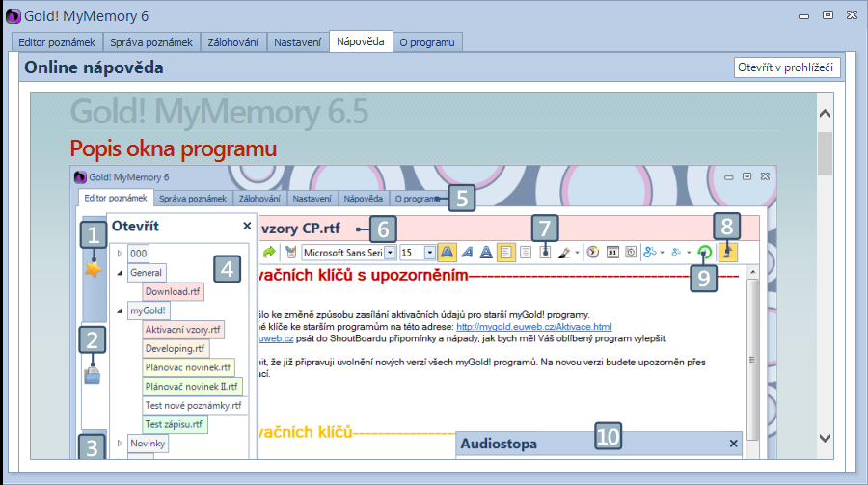Viewport: 868px width, 485px height.
Task: Click the Správa poznámek tab in help picture
Action: pos(193,199)
